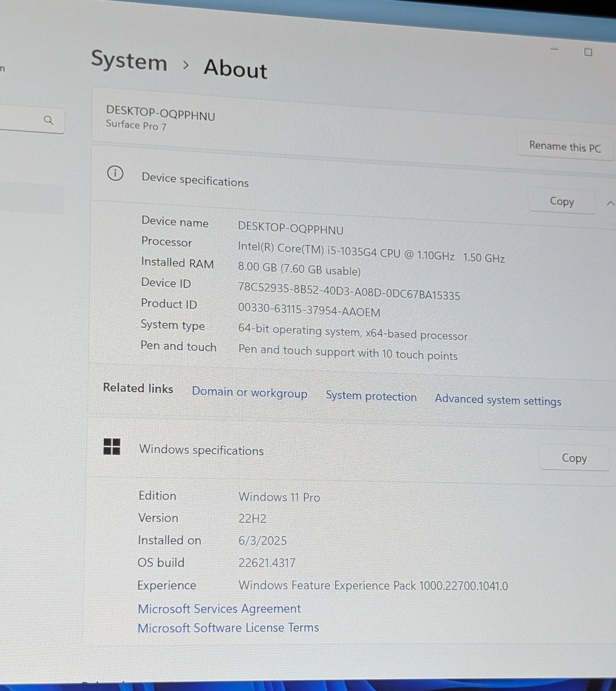Click the Related links label
This screenshot has width=616, height=691.
pyautogui.click(x=138, y=388)
